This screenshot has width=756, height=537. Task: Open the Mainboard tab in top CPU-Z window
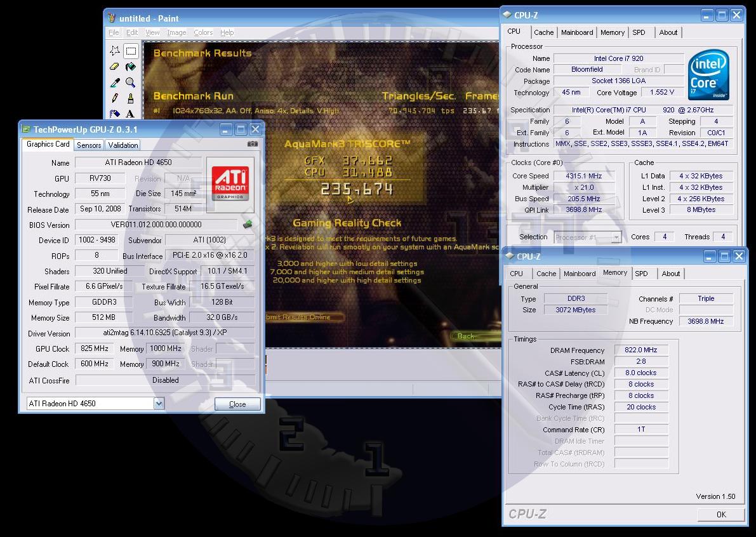click(577, 32)
